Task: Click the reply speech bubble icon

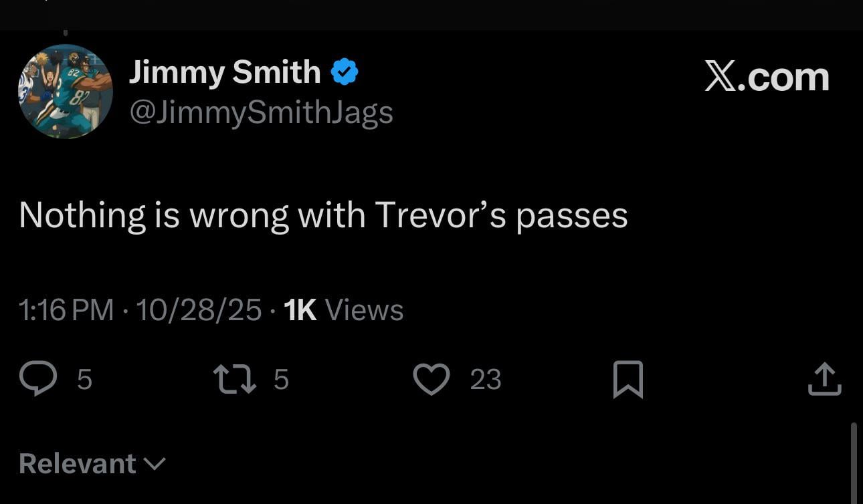Action: pos(39,379)
